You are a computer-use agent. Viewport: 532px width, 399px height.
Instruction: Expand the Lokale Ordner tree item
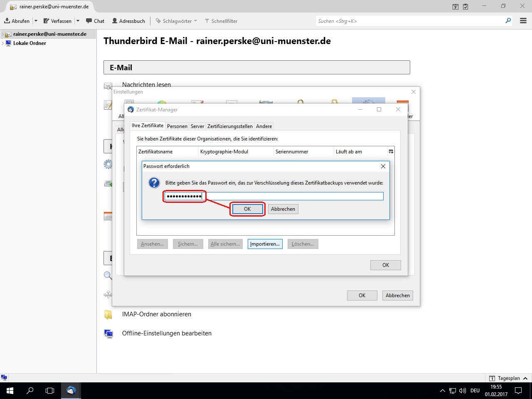2,43
